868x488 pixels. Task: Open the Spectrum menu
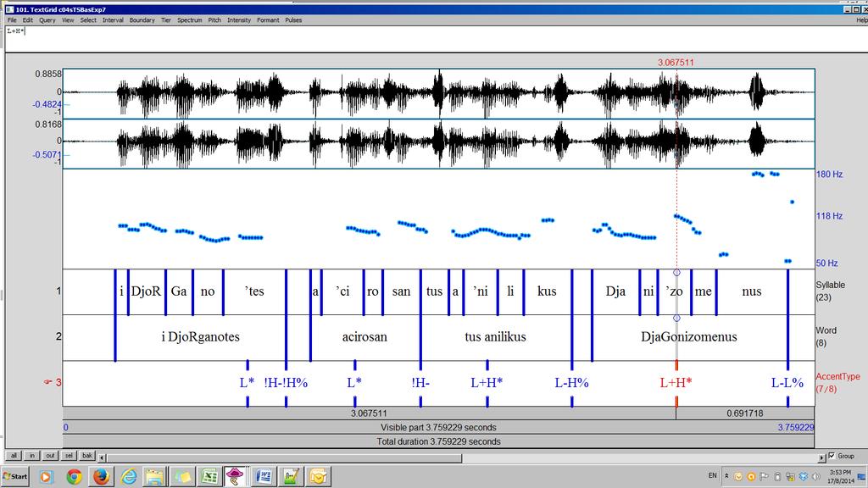coord(189,20)
